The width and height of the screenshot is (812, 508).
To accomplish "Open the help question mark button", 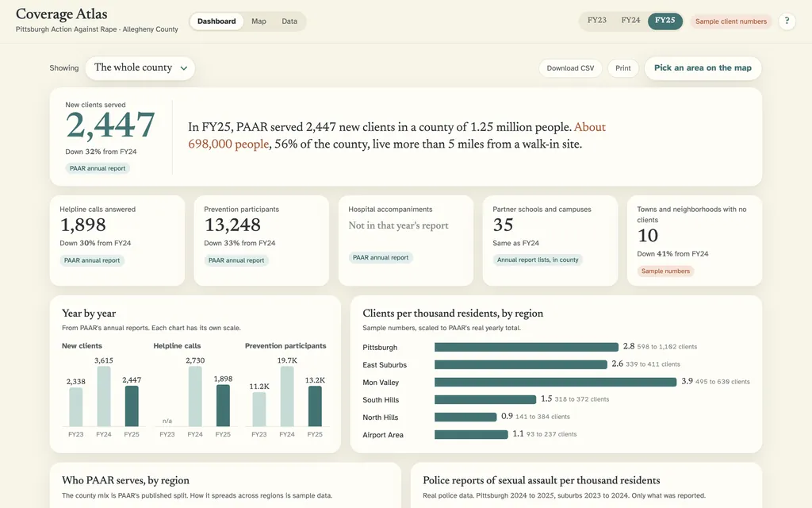I will tap(787, 21).
